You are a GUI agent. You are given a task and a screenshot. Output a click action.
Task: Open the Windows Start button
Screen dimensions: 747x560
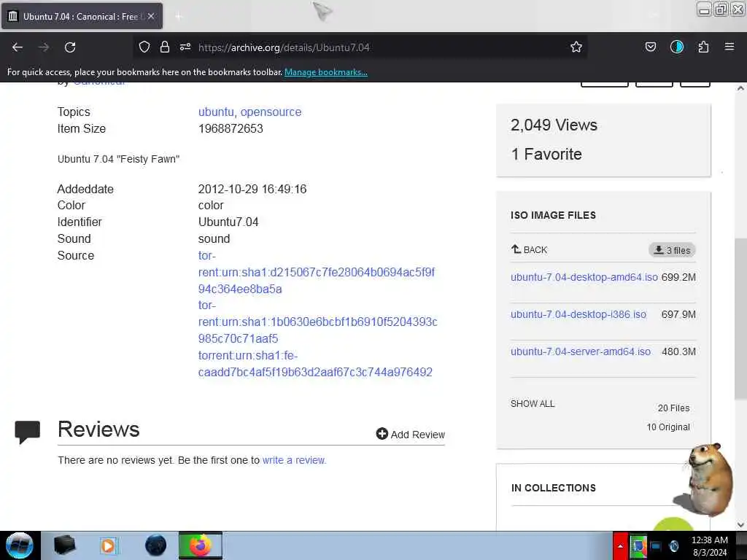(20, 545)
